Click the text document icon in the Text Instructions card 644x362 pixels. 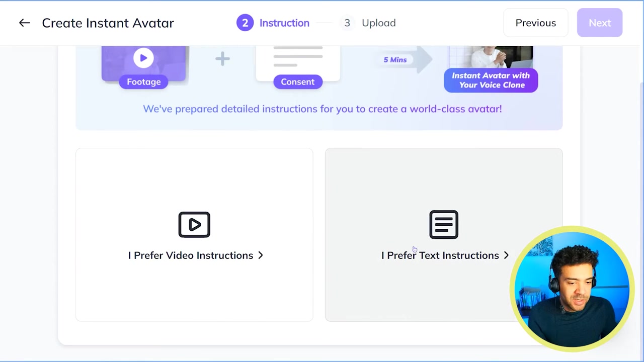click(x=444, y=225)
